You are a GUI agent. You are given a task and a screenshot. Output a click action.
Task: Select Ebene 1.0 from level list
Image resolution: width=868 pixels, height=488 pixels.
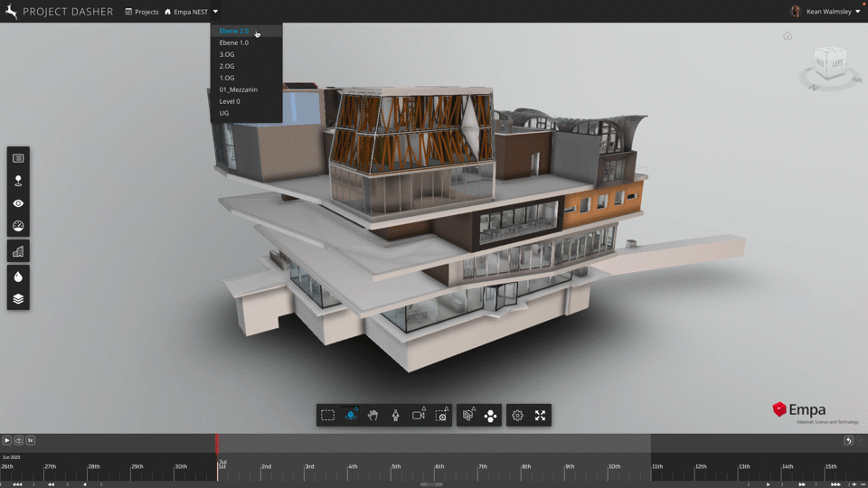click(x=234, y=42)
